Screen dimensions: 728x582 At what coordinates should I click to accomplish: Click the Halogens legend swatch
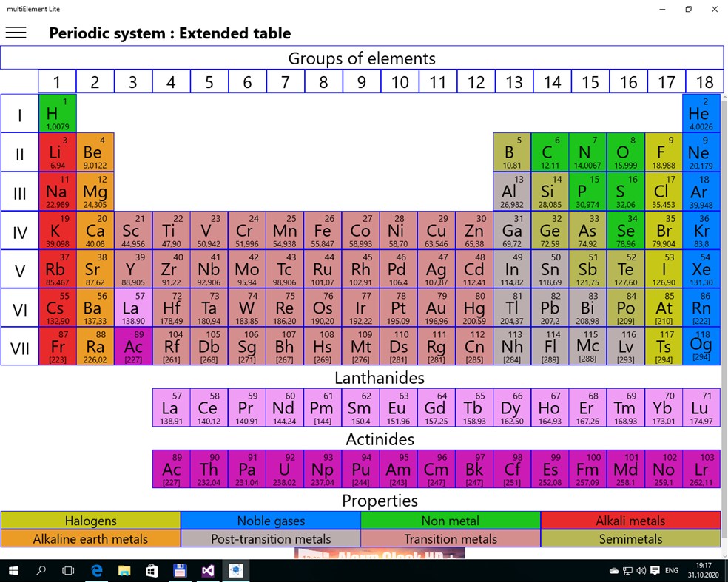[x=90, y=521]
